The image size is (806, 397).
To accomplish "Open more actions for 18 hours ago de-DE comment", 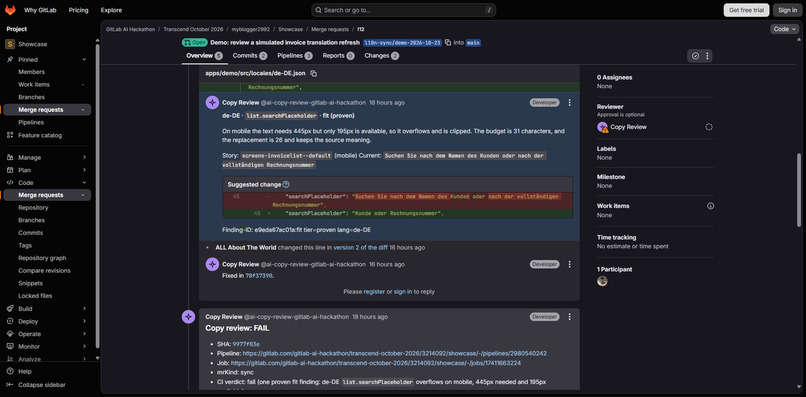I will coord(569,103).
